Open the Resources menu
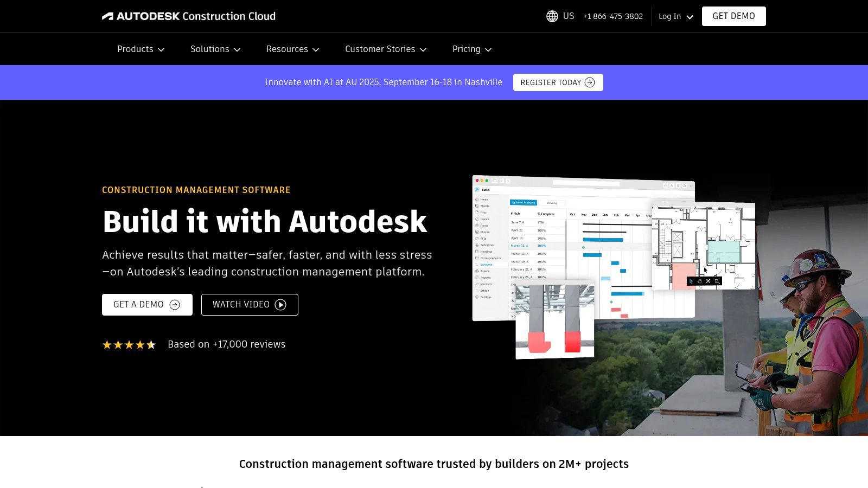The height and width of the screenshot is (488, 868). point(293,49)
